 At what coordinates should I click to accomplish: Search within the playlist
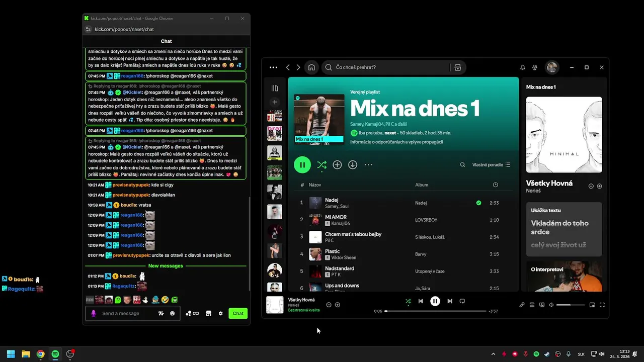462,164
